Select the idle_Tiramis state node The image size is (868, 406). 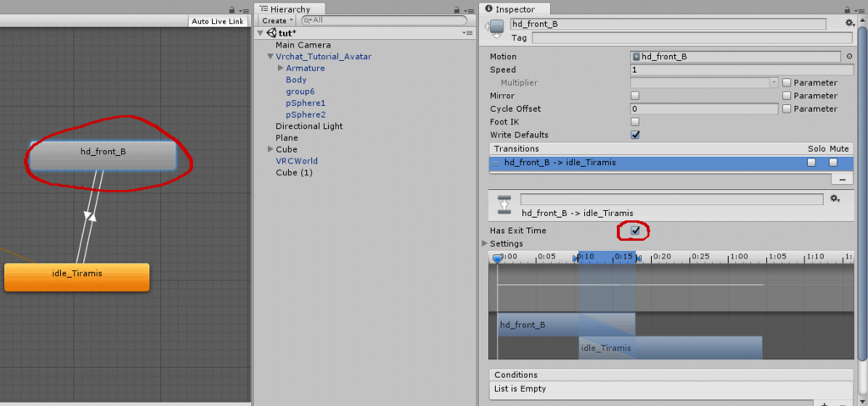tap(77, 277)
